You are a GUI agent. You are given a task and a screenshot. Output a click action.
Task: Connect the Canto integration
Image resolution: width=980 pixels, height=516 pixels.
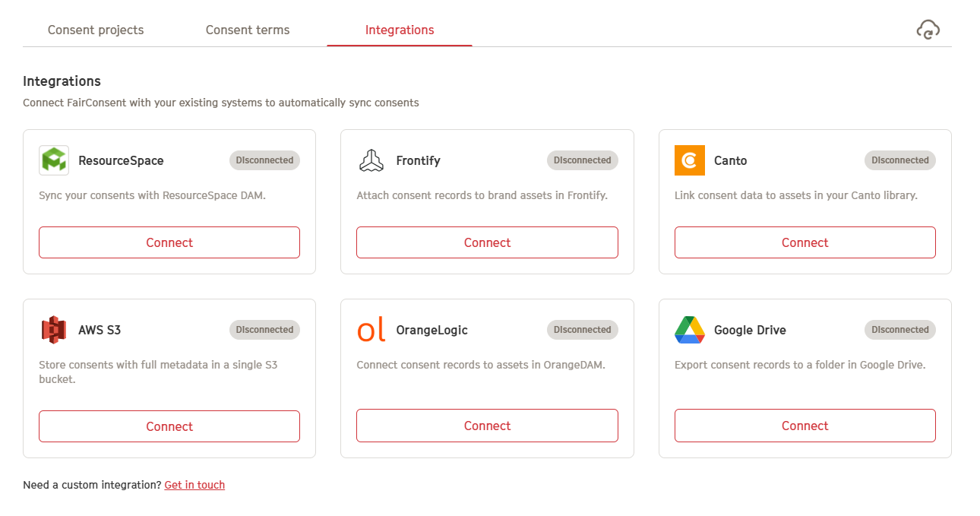[x=805, y=242]
